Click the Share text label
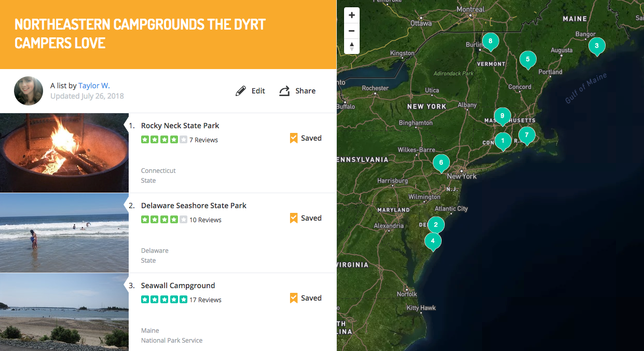This screenshot has width=644, height=351. [306, 91]
